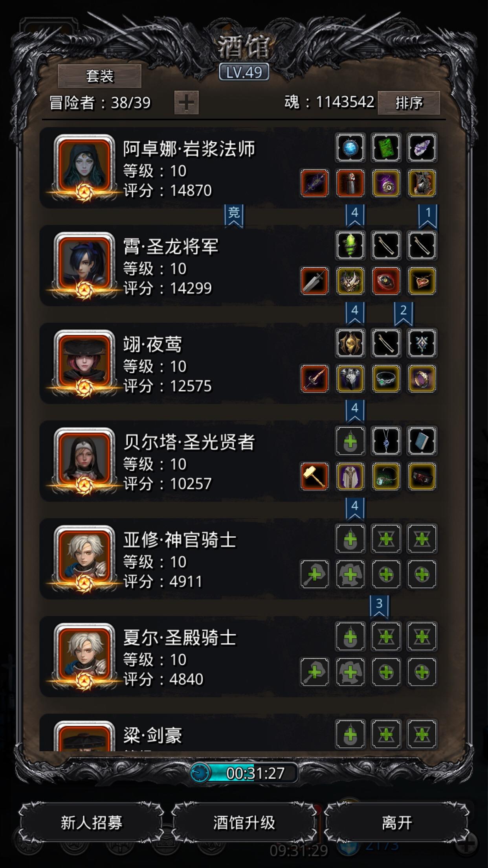The height and width of the screenshot is (868, 488).
Task: Add armor to 夏尔·圣殿骑士's empty slot
Action: (350, 672)
